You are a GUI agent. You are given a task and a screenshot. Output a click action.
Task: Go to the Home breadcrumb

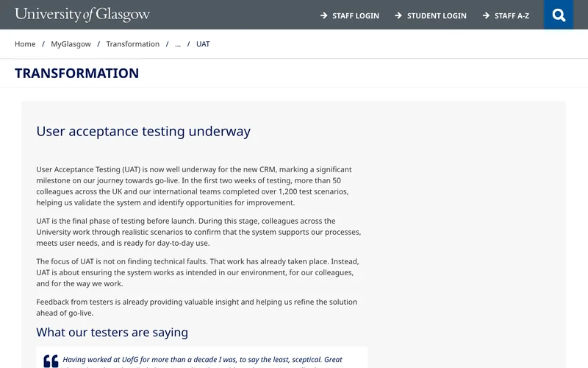[x=25, y=44]
